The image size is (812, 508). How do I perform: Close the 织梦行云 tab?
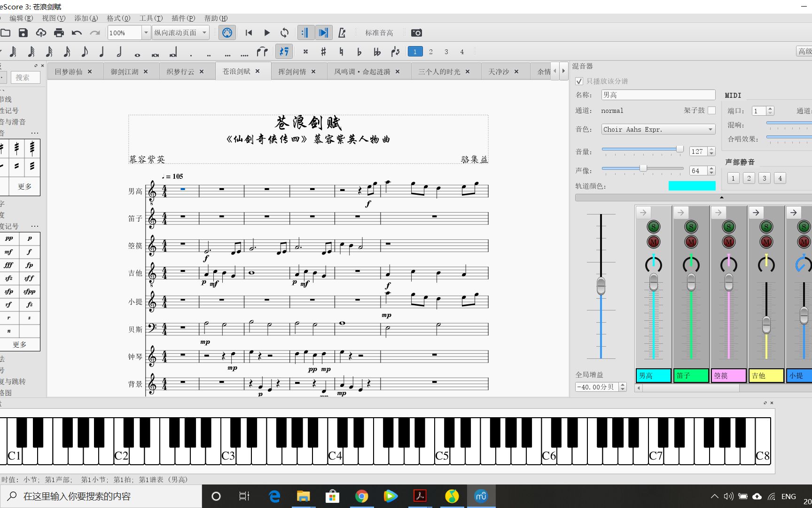(x=202, y=71)
